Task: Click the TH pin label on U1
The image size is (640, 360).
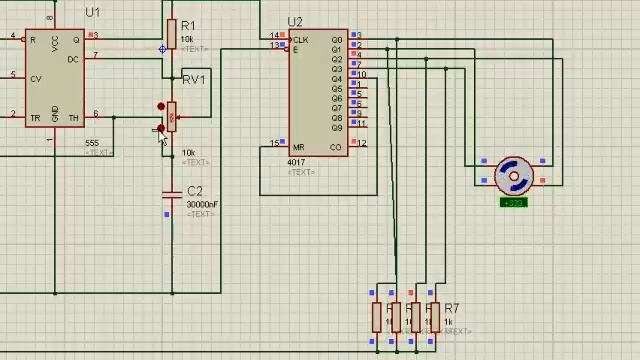Action: (73, 118)
